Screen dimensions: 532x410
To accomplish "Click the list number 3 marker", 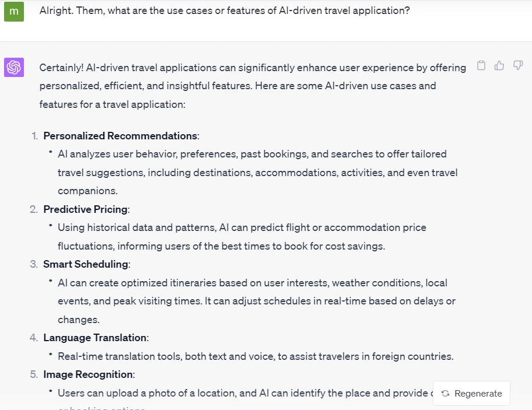I will tap(34, 264).
